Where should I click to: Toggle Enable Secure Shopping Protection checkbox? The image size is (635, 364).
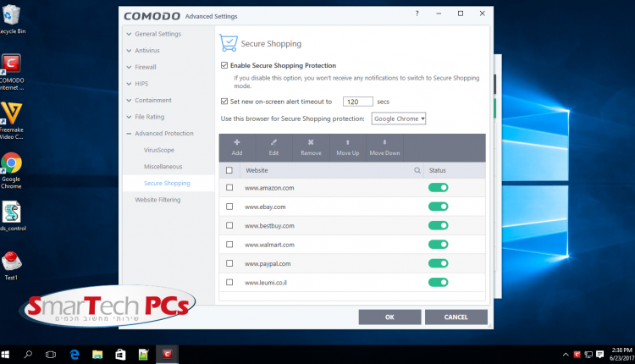[x=224, y=65]
